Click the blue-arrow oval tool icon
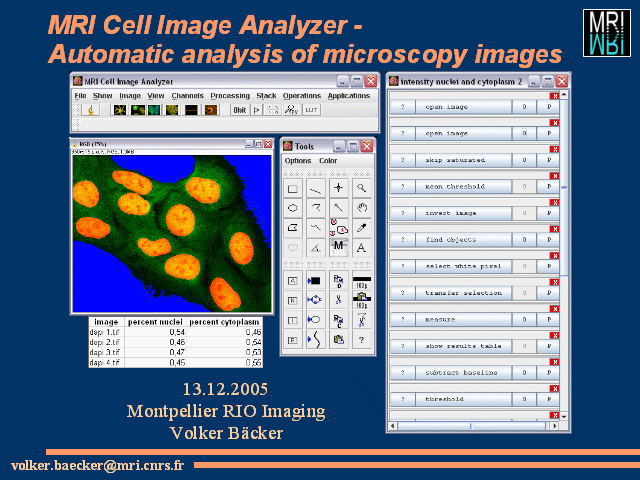 (x=316, y=320)
